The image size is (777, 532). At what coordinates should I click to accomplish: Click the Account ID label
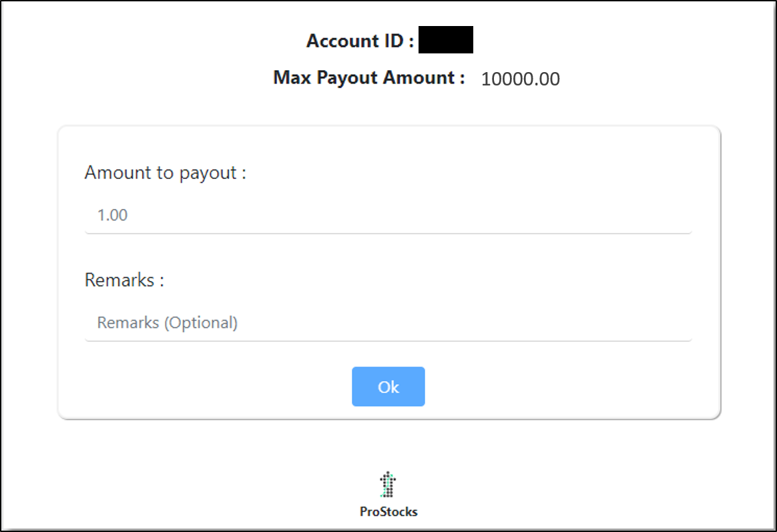pyautogui.click(x=360, y=41)
